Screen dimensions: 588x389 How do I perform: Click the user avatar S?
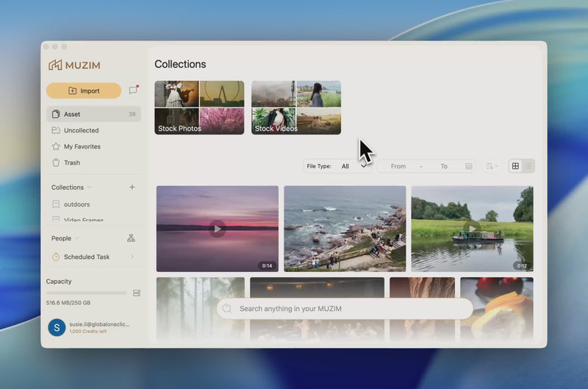pyautogui.click(x=57, y=327)
